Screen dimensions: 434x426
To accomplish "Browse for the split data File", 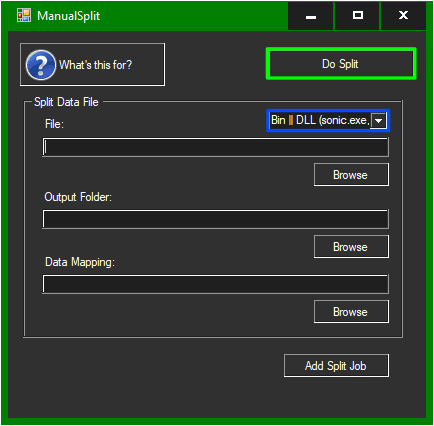I will (351, 175).
